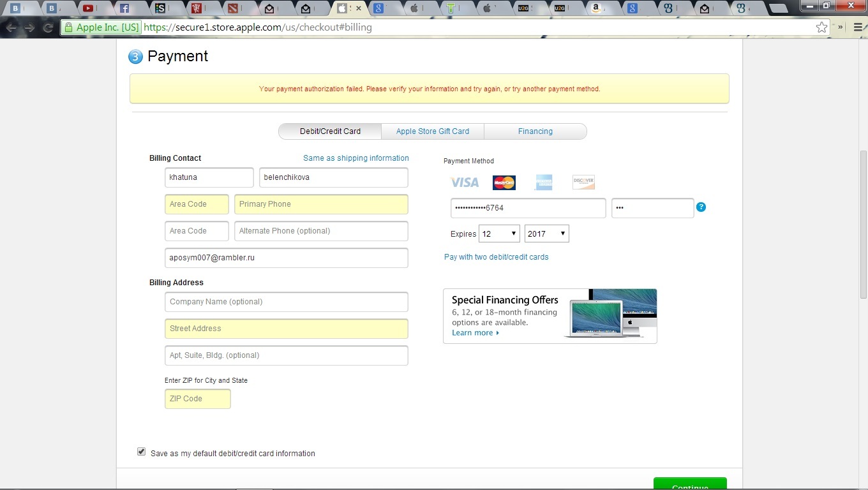Click the Payment Method label

click(x=469, y=161)
